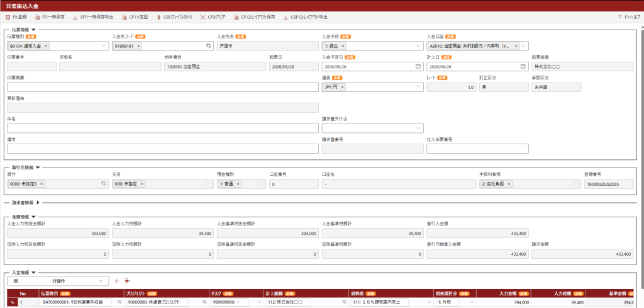Open the 入金手段 dropdown arrow
The width and height of the screenshot is (644, 308).
coord(418,46)
